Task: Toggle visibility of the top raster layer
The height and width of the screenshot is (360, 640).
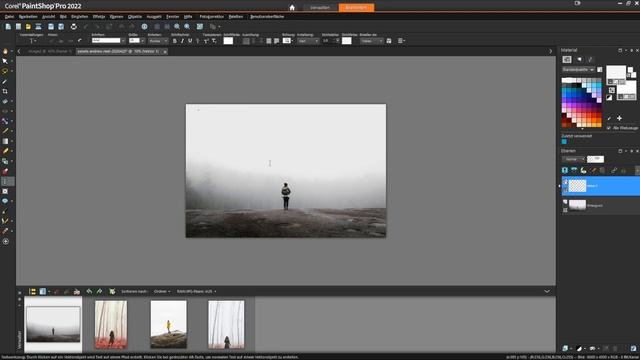Action: (x=565, y=182)
